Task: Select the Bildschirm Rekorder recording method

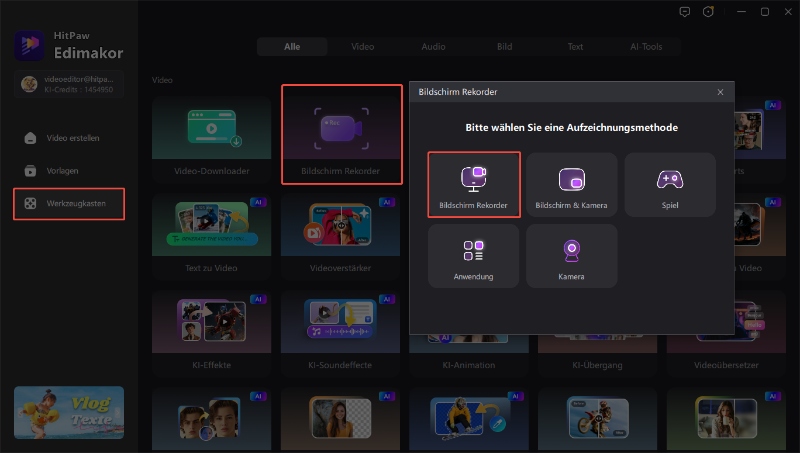Action: point(474,184)
